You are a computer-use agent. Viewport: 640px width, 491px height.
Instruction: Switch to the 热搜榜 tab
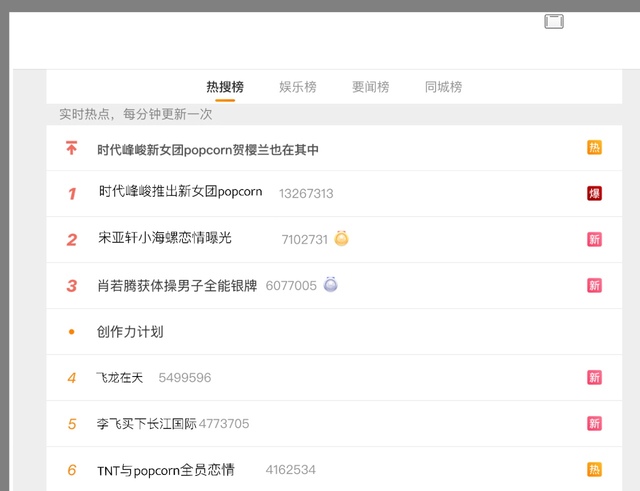click(x=225, y=87)
